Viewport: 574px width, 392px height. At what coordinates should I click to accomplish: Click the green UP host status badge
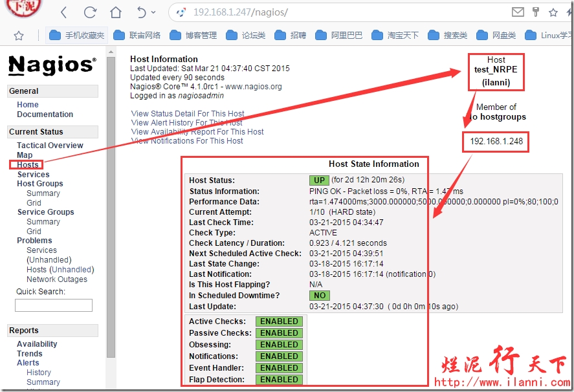point(319,180)
